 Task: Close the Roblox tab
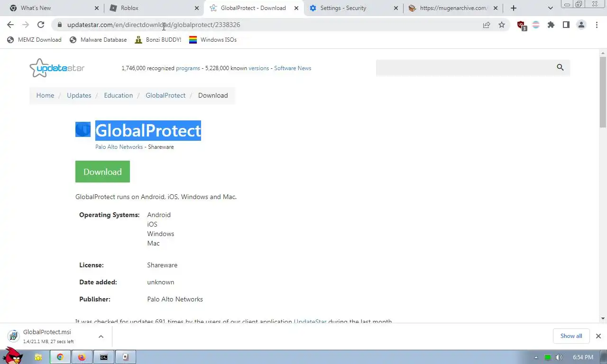[x=197, y=8]
